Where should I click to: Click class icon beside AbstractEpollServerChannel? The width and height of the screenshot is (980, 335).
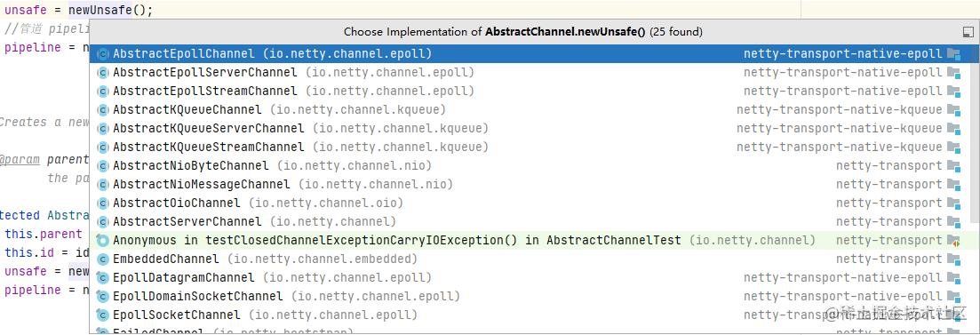(102, 73)
